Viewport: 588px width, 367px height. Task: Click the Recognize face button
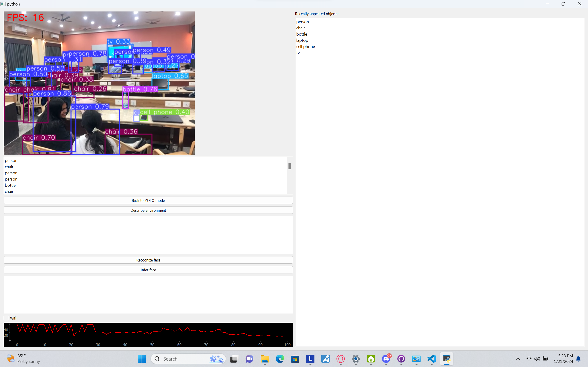pos(148,260)
